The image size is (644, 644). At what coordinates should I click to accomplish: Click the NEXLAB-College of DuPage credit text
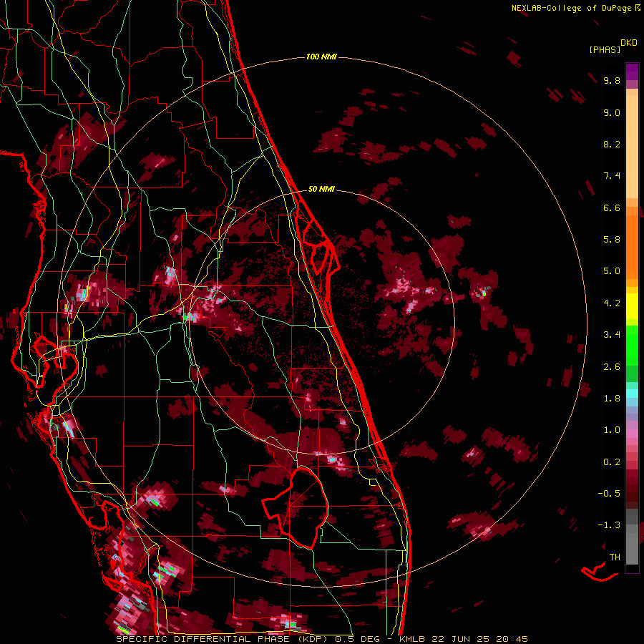point(571,8)
